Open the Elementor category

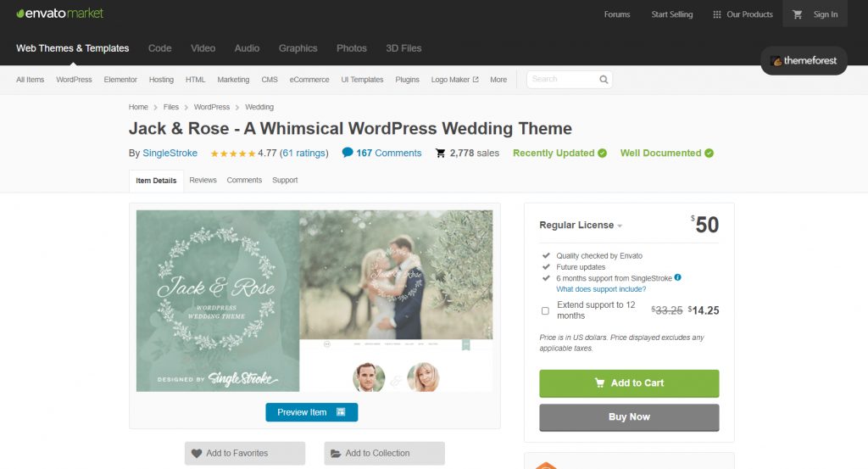(x=120, y=80)
